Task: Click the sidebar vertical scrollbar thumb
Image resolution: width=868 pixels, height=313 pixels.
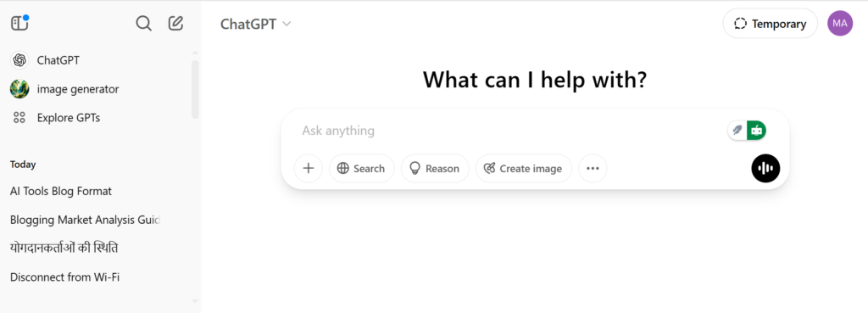Action: 195,89
